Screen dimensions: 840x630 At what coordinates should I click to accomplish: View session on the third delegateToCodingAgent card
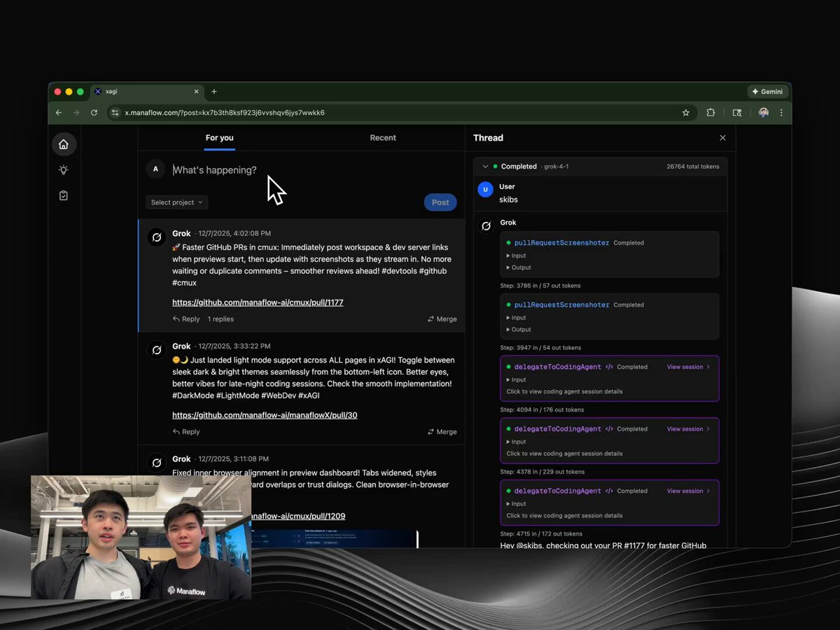pyautogui.click(x=688, y=491)
